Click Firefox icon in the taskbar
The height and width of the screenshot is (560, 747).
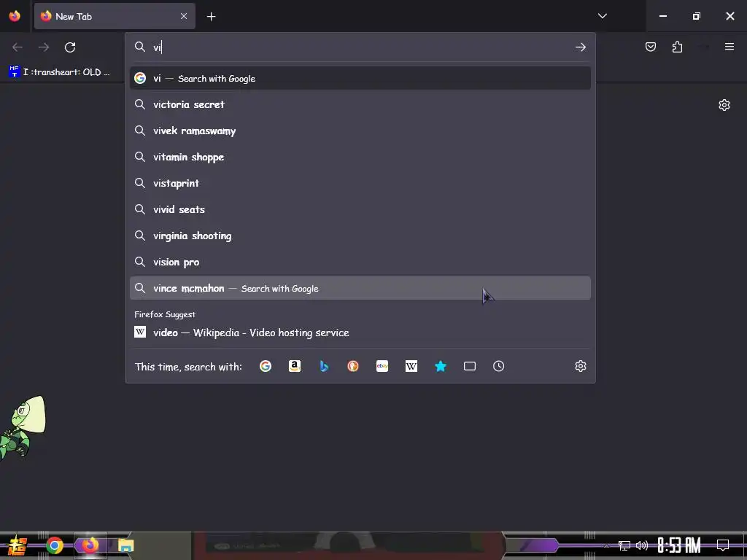pos(90,545)
